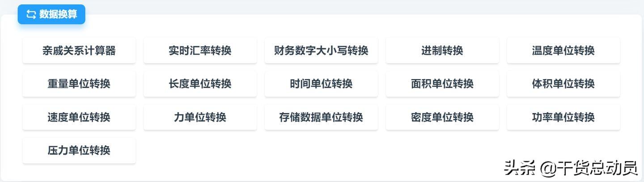Select 重量单位转换
644x182 pixels.
tap(79, 84)
